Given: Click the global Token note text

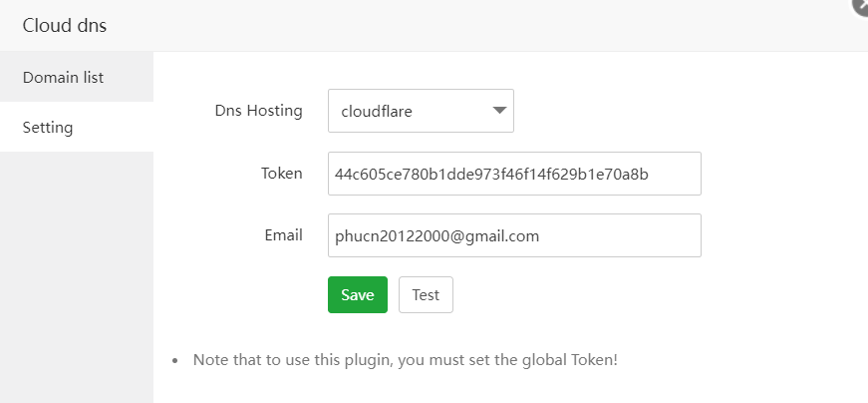Looking at the screenshot, I should pyautogui.click(x=406, y=359).
